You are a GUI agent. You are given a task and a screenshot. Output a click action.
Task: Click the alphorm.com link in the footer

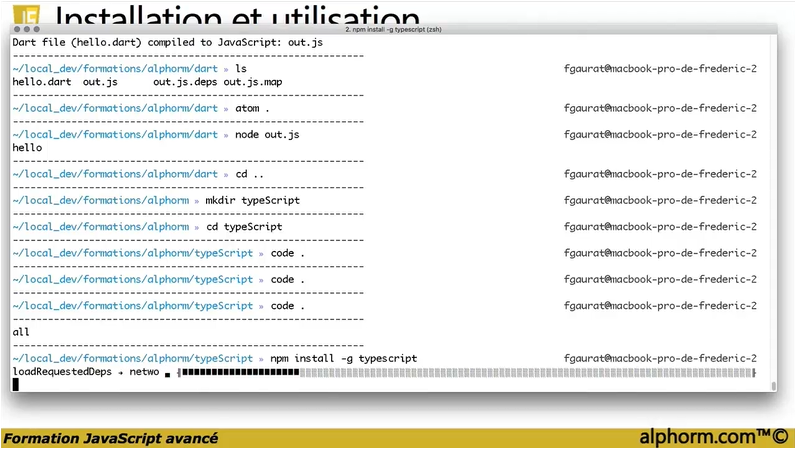click(713, 438)
